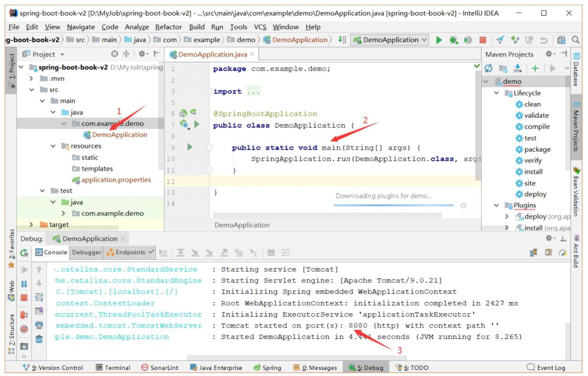Pause program in Debug panel
Viewport: 588px width, 376px height.
click(x=24, y=284)
